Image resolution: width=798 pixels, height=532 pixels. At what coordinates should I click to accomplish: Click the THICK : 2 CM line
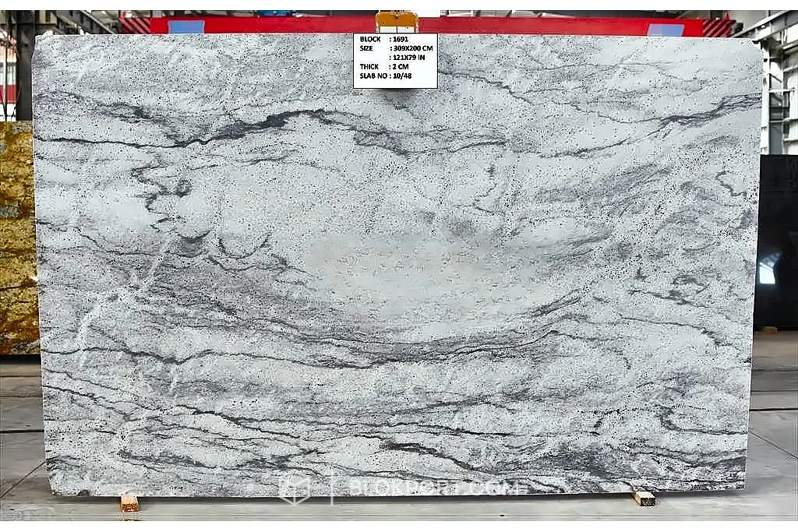pos(383,67)
